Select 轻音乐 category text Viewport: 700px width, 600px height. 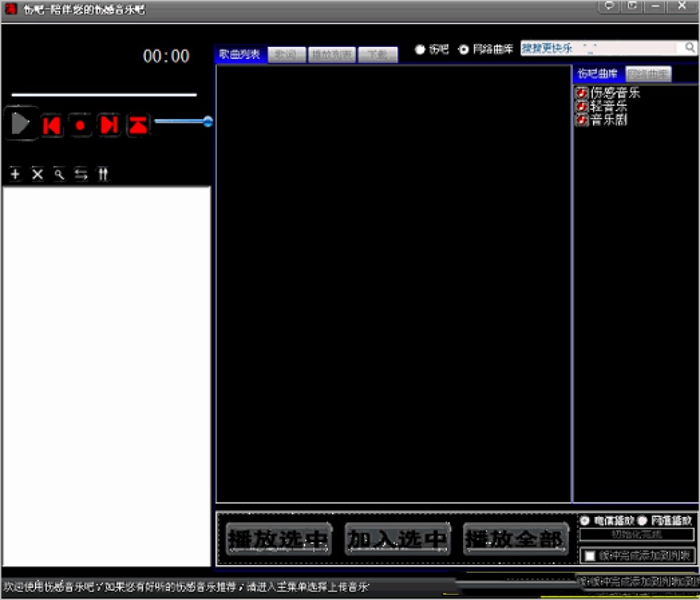click(608, 106)
